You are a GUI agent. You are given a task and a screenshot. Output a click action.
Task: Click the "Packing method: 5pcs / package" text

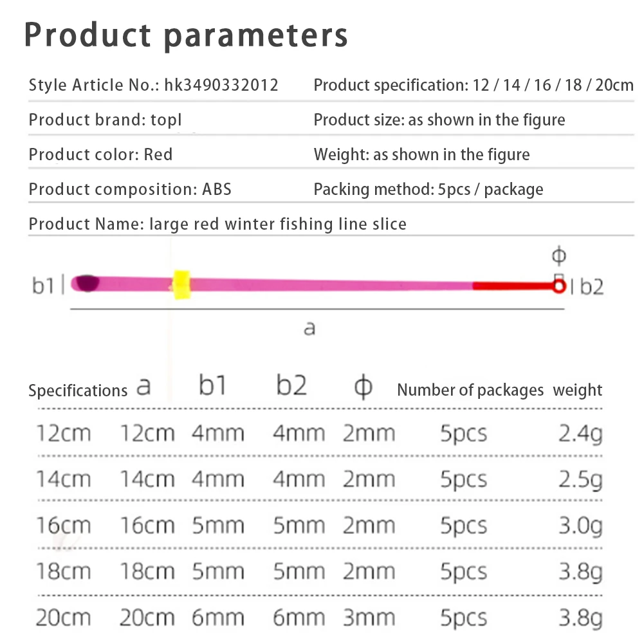[x=428, y=189]
